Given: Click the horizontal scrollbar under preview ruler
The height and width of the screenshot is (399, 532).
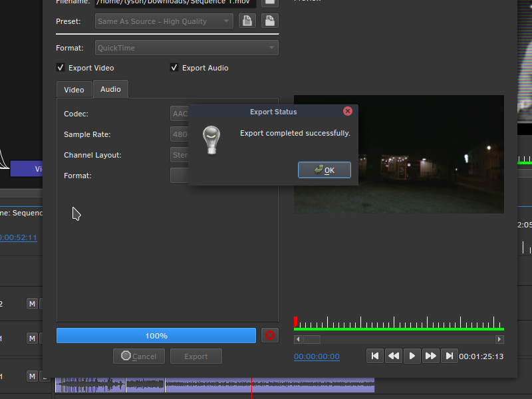Looking at the screenshot, I should 311,339.
